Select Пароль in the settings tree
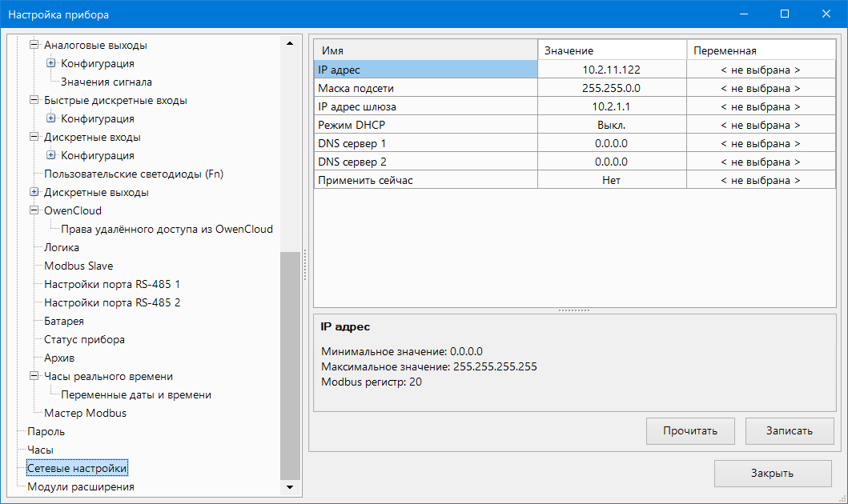Screen dimensions: 848x504 46,432
